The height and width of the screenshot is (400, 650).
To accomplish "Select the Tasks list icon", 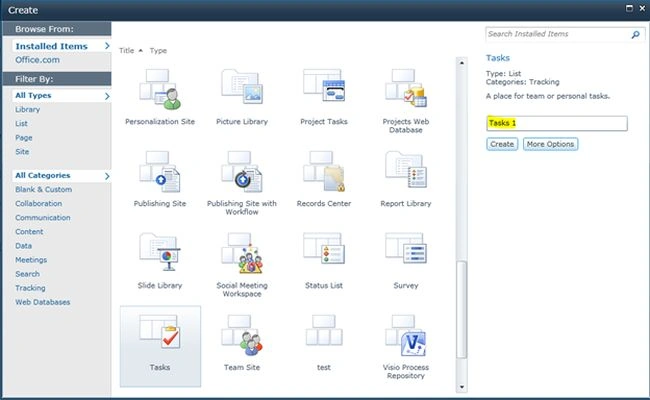I will 160,332.
